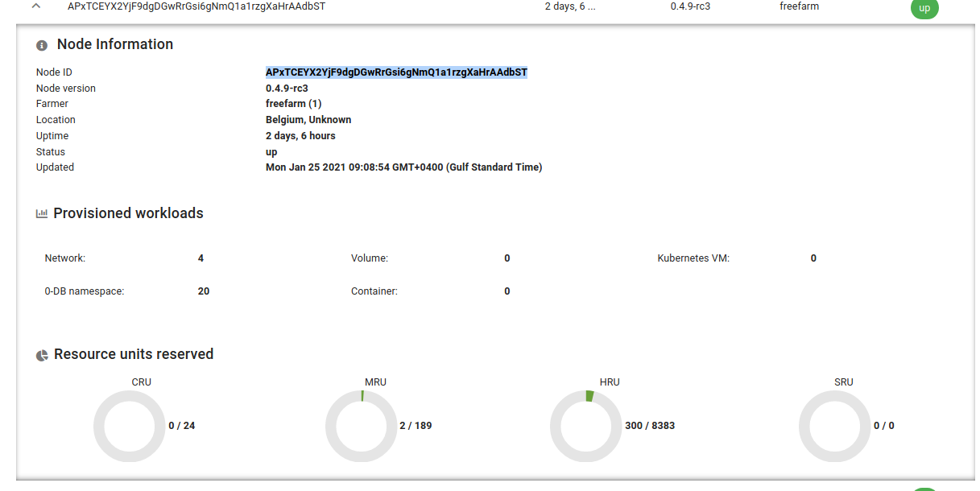The height and width of the screenshot is (491, 980).
Task: Click the CRU donut chart
Action: tap(130, 426)
